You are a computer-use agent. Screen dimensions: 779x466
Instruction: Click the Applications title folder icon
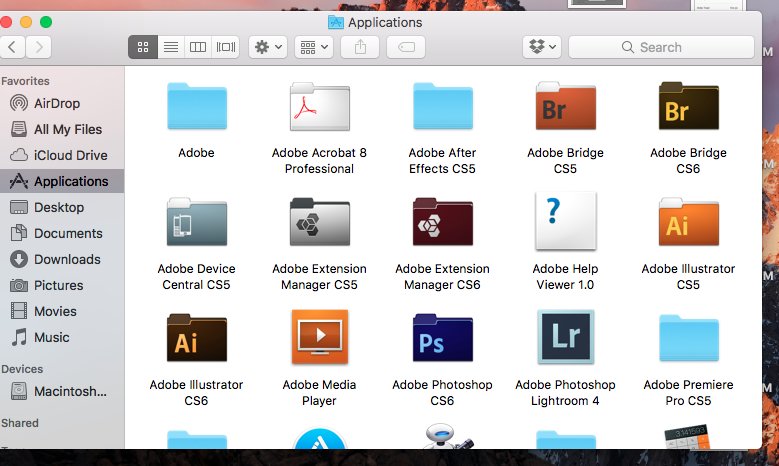coord(336,22)
